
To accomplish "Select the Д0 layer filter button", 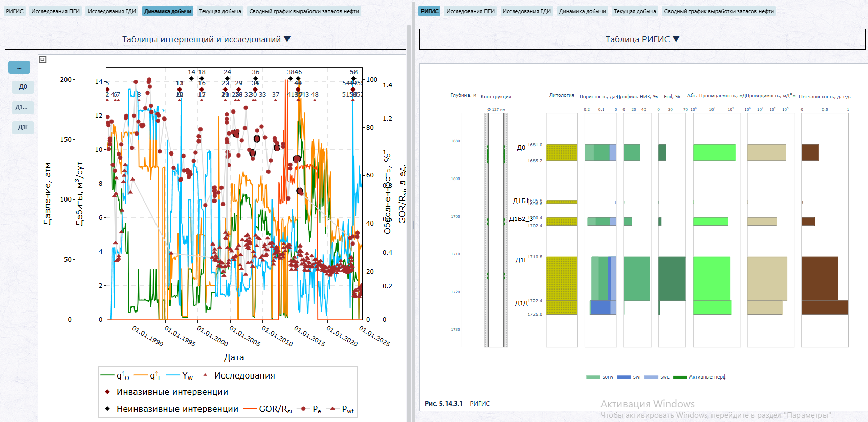I will click(x=23, y=87).
